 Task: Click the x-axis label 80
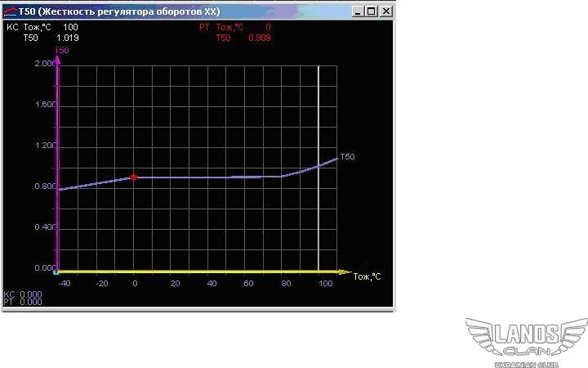(286, 283)
